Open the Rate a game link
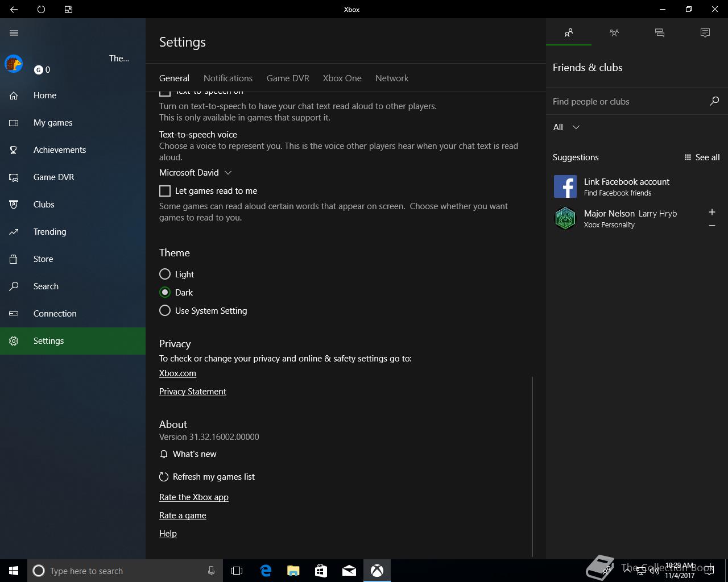The height and width of the screenshot is (582, 728). pyautogui.click(x=183, y=516)
